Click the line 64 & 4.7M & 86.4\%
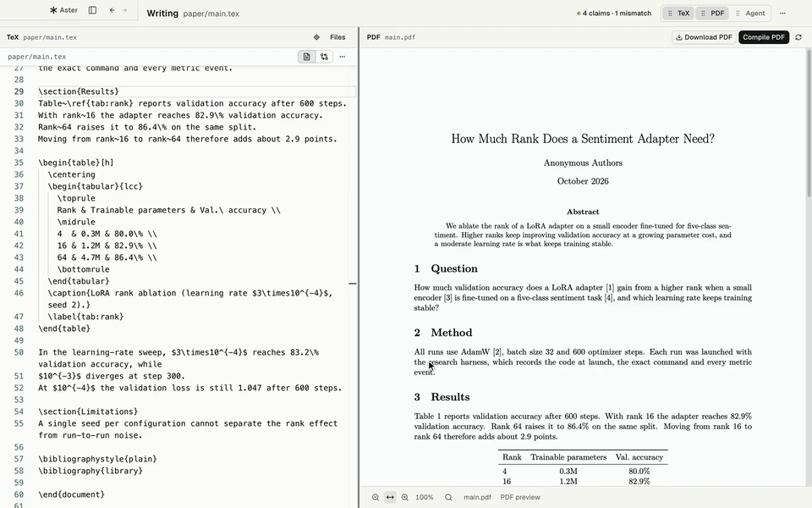Screen dimensions: 812x508 [x=107, y=257]
